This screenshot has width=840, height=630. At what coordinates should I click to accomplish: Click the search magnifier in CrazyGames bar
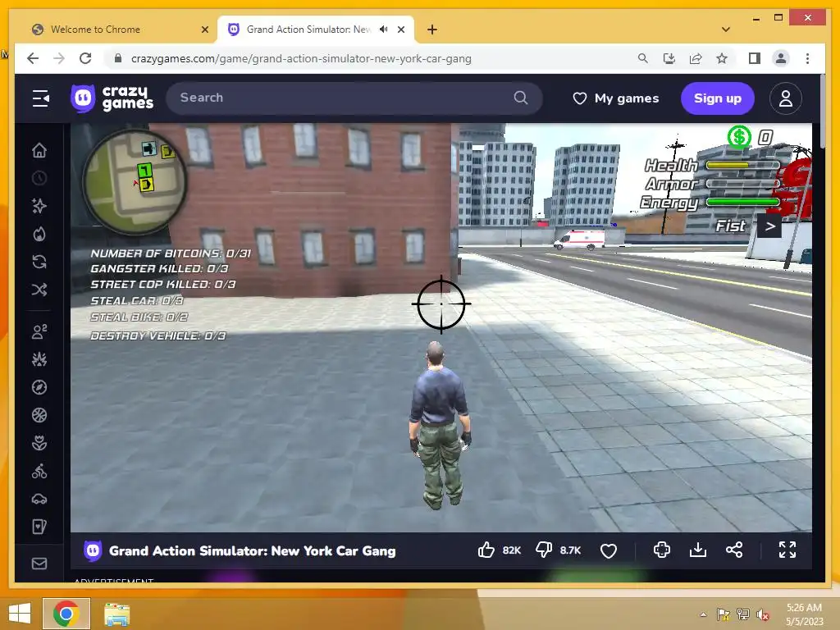click(x=521, y=98)
